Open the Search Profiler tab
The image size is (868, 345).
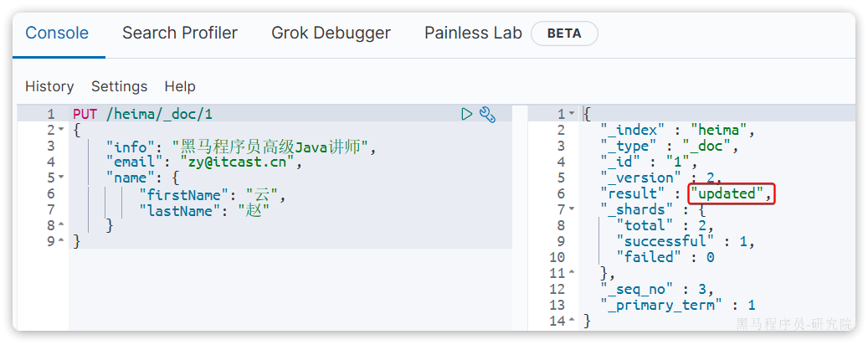180,33
